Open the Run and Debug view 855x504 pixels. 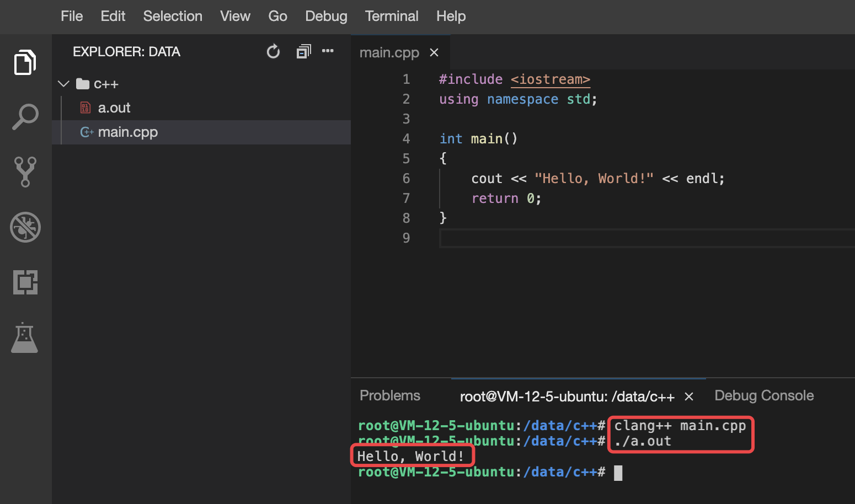[25, 227]
